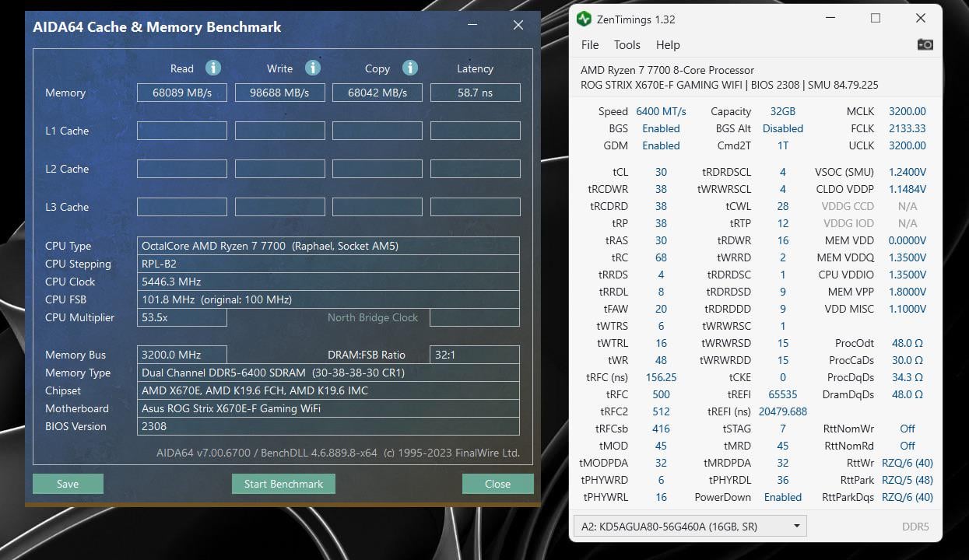Click the ProcOdt value 48.0 Ω
The height and width of the screenshot is (560, 969).
point(907,343)
